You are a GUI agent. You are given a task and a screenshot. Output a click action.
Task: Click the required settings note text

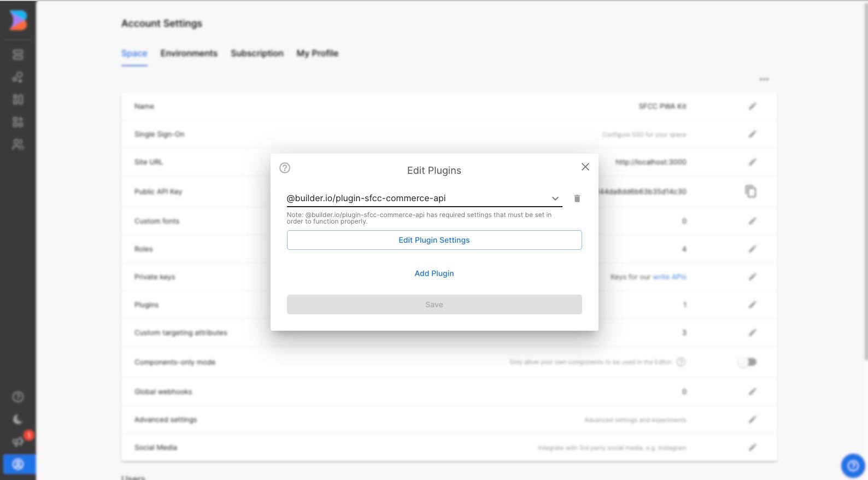(419, 218)
